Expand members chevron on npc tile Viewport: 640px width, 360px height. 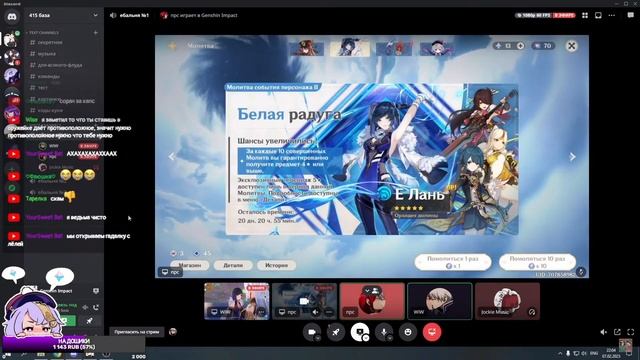367,290
